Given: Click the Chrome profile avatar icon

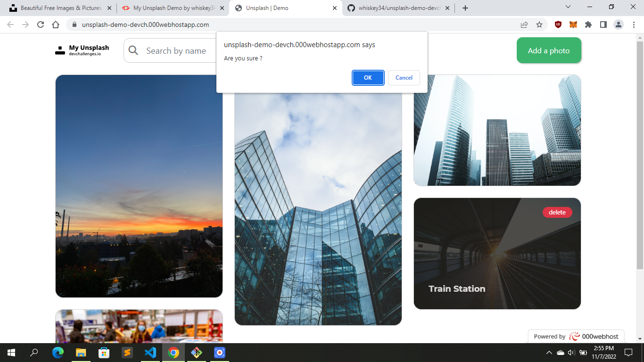Looking at the screenshot, I should tap(619, 25).
